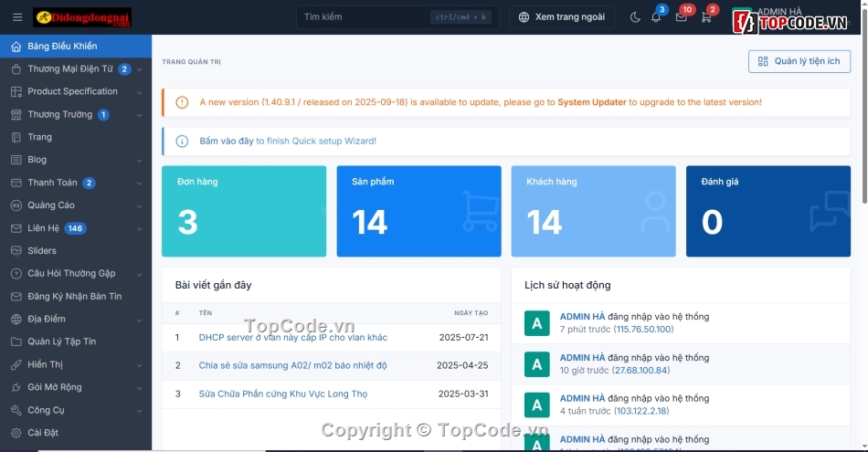
Task: Toggle dark mode moon icon
Action: [635, 17]
